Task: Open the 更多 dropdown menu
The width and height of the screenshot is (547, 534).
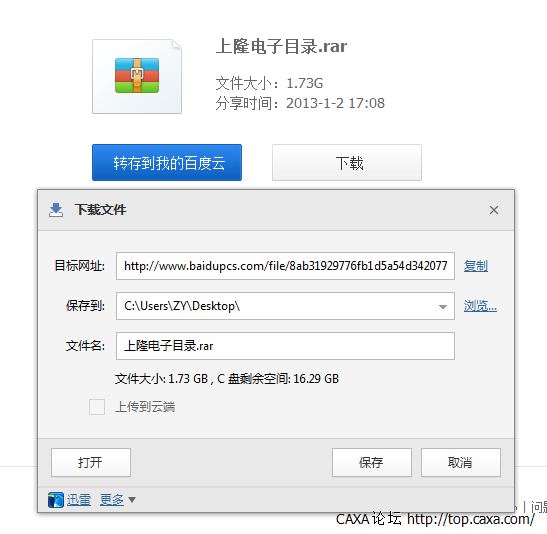Action: [112, 500]
